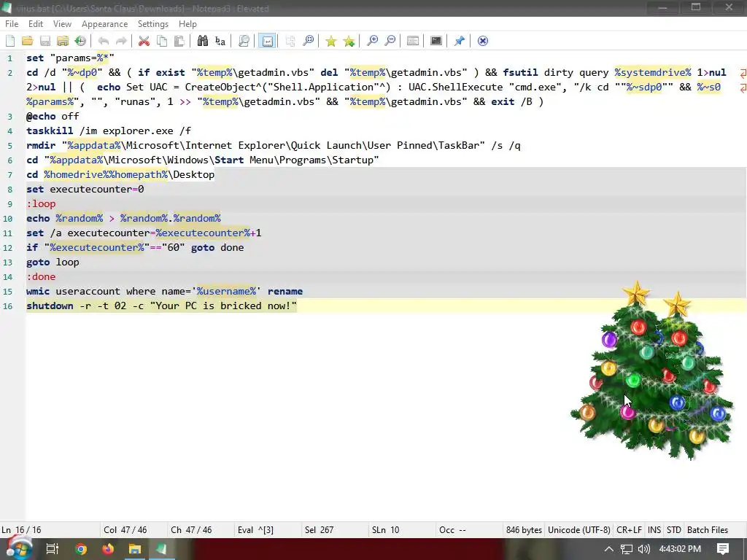Zoom out with the minus magnifier
The height and width of the screenshot is (560, 747).
390,41
